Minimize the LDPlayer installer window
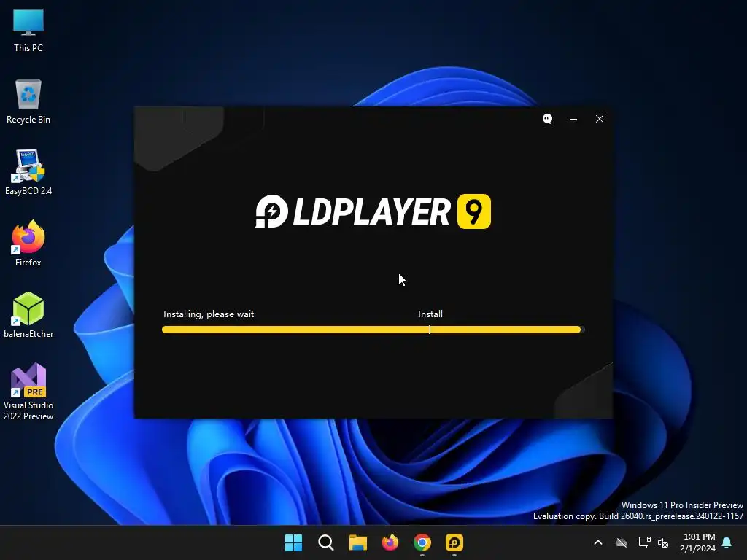 pyautogui.click(x=573, y=119)
